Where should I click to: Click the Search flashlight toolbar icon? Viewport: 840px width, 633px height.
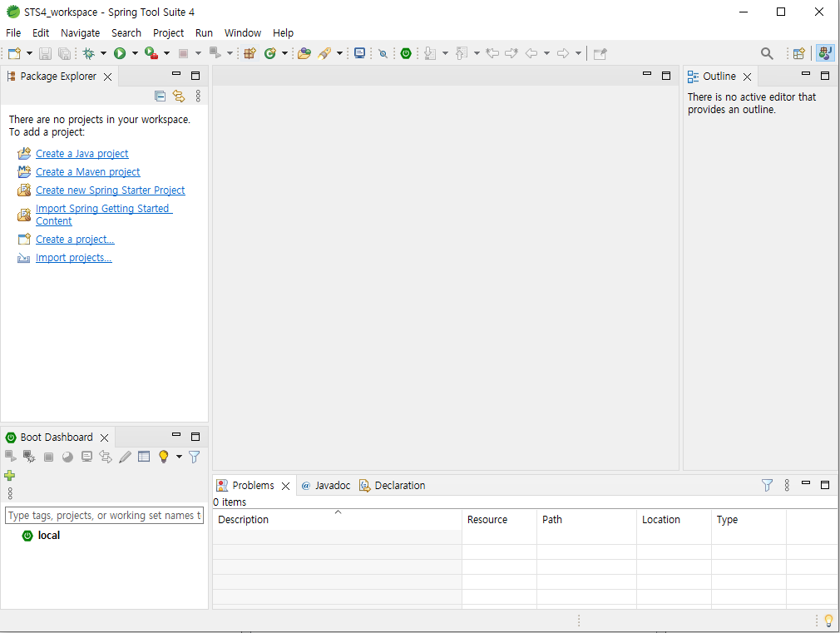[324, 53]
